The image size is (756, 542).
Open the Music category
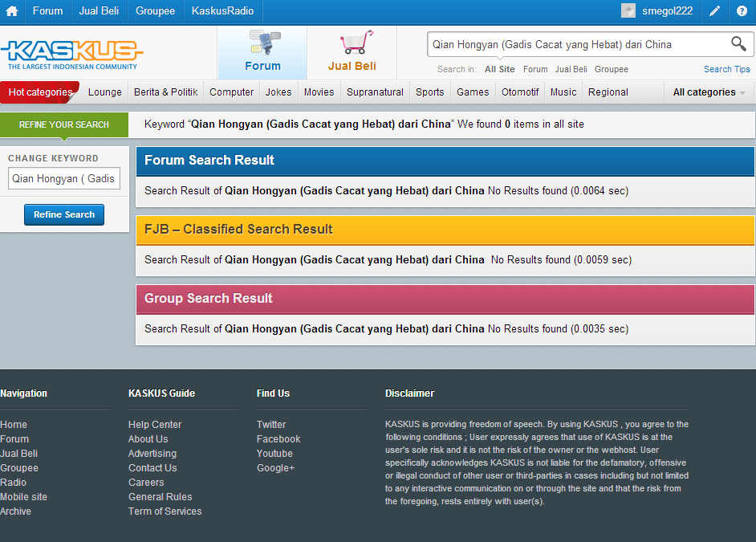pyautogui.click(x=563, y=92)
